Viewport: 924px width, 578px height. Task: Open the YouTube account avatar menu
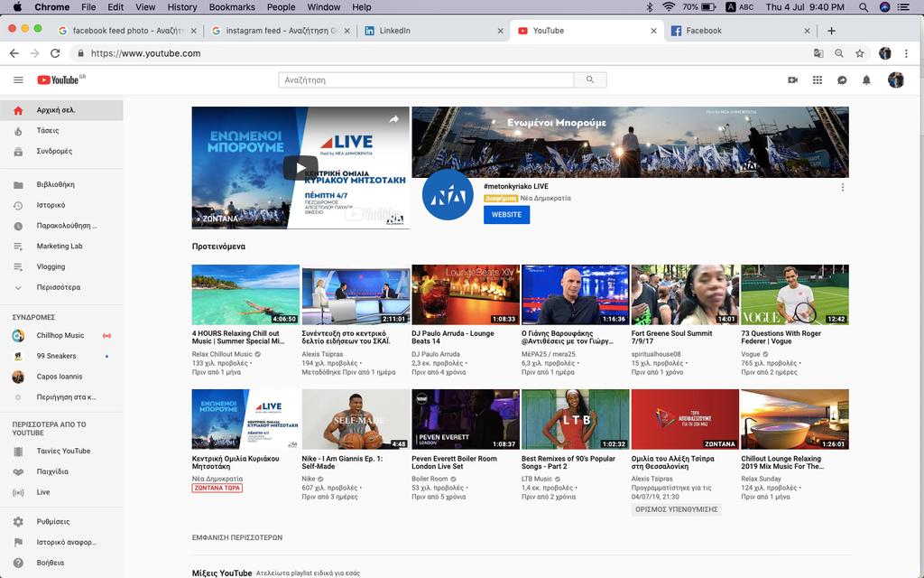(x=896, y=80)
